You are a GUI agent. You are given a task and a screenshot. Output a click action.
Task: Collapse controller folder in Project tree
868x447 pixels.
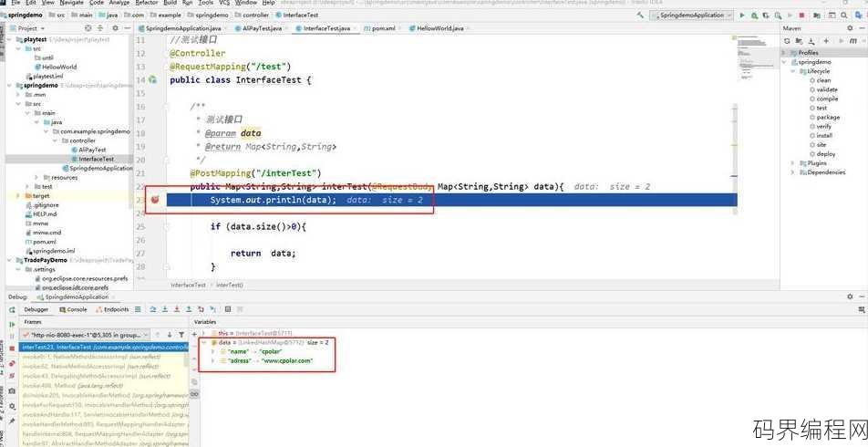point(56,140)
